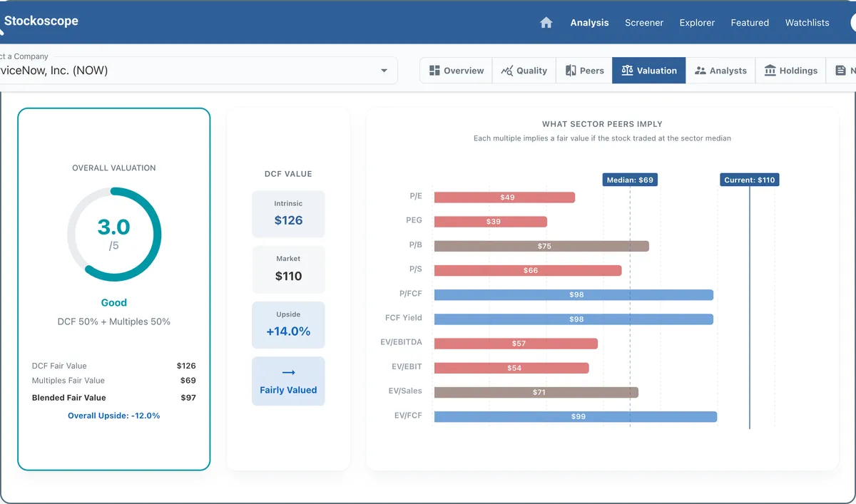Click the Overall Valuation heading

click(x=114, y=168)
